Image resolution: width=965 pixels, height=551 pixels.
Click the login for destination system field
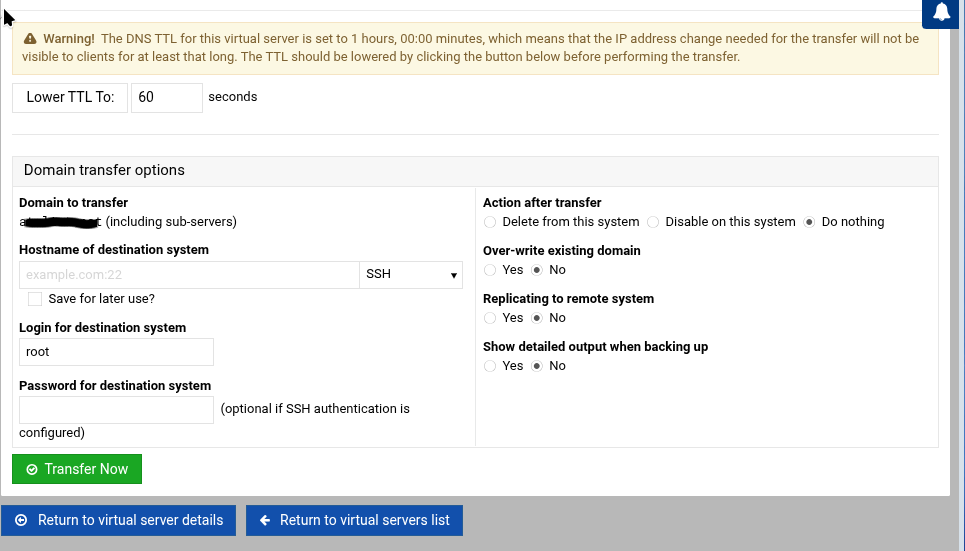(x=116, y=352)
